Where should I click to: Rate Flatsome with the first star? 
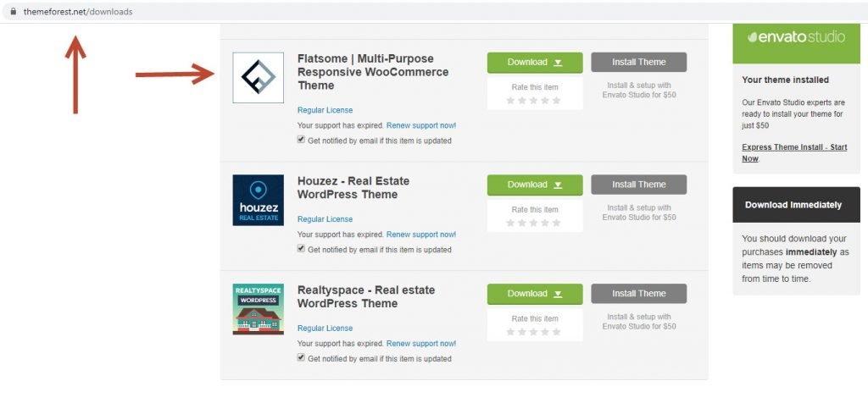point(510,101)
